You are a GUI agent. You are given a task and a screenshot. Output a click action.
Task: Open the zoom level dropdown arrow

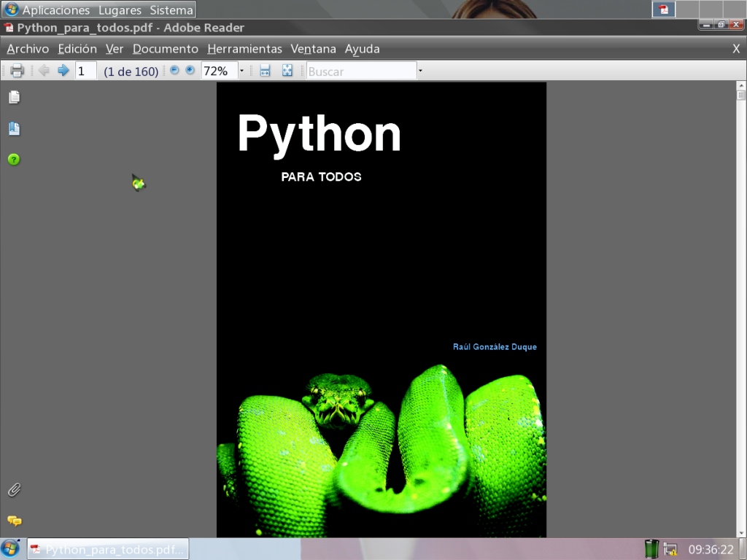pyautogui.click(x=241, y=71)
